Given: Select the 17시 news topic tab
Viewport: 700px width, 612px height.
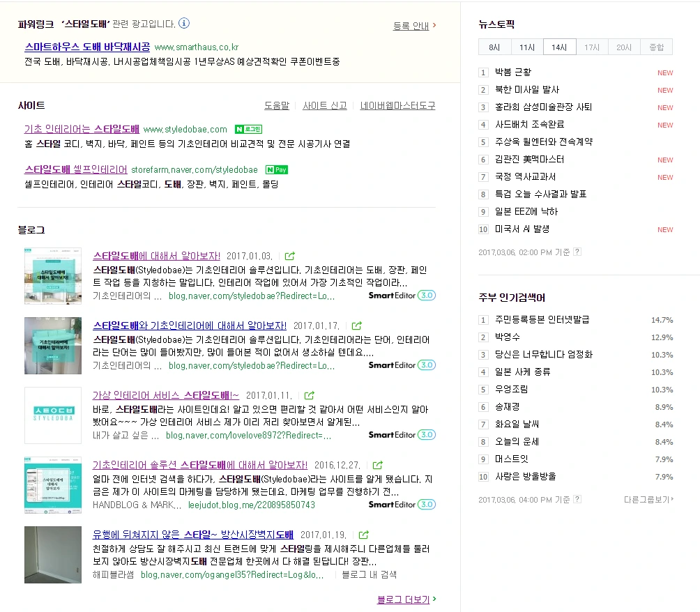Looking at the screenshot, I should [592, 47].
